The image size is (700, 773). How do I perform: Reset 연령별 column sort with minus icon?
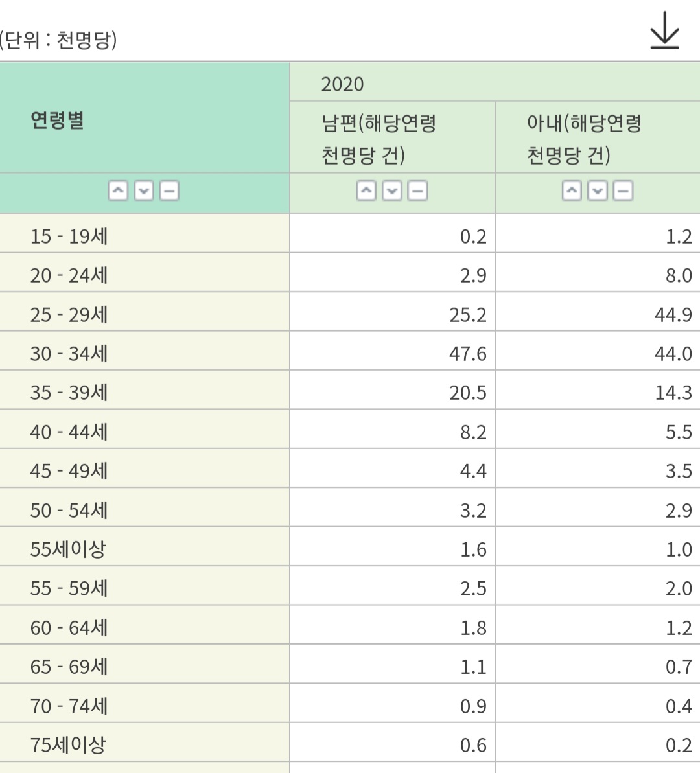[x=169, y=191]
